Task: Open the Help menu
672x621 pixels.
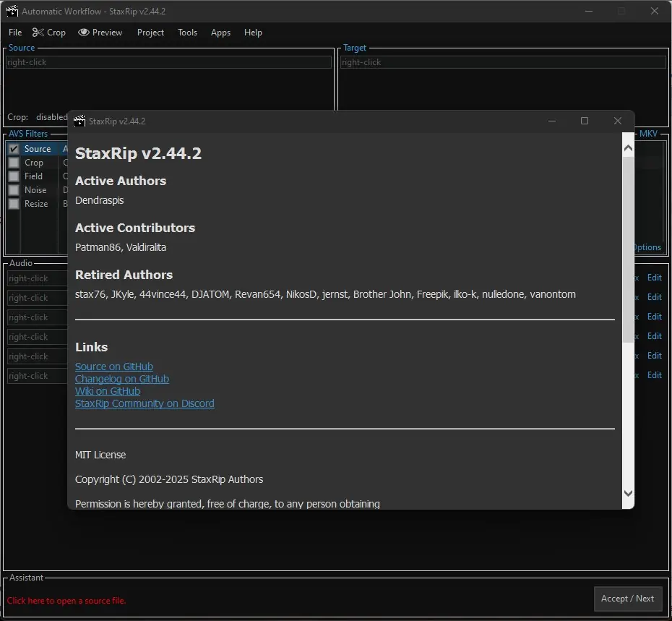Action: point(253,33)
